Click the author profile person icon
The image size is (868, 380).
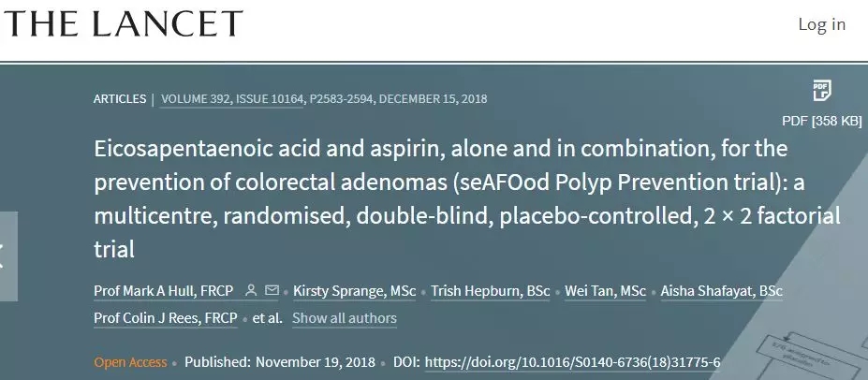click(x=251, y=290)
